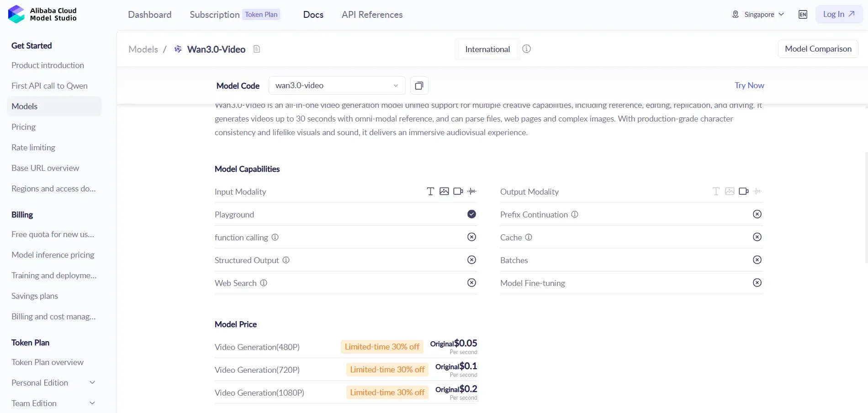Click the Cache unsupported X icon

tap(757, 237)
